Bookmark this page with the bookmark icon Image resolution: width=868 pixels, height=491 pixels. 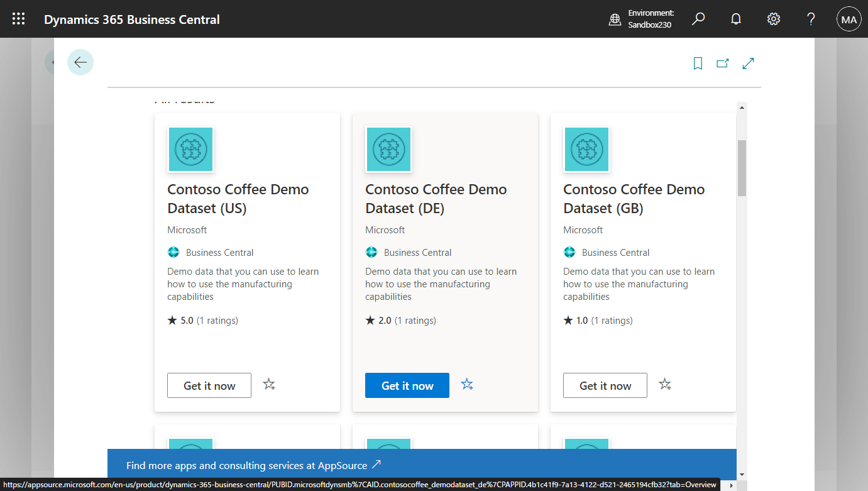pos(698,63)
